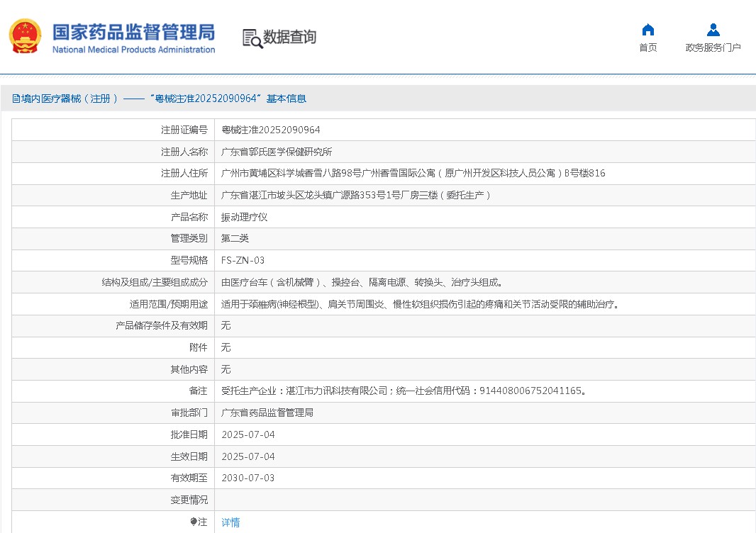Click the document icon before 境内医疗器械

16,99
